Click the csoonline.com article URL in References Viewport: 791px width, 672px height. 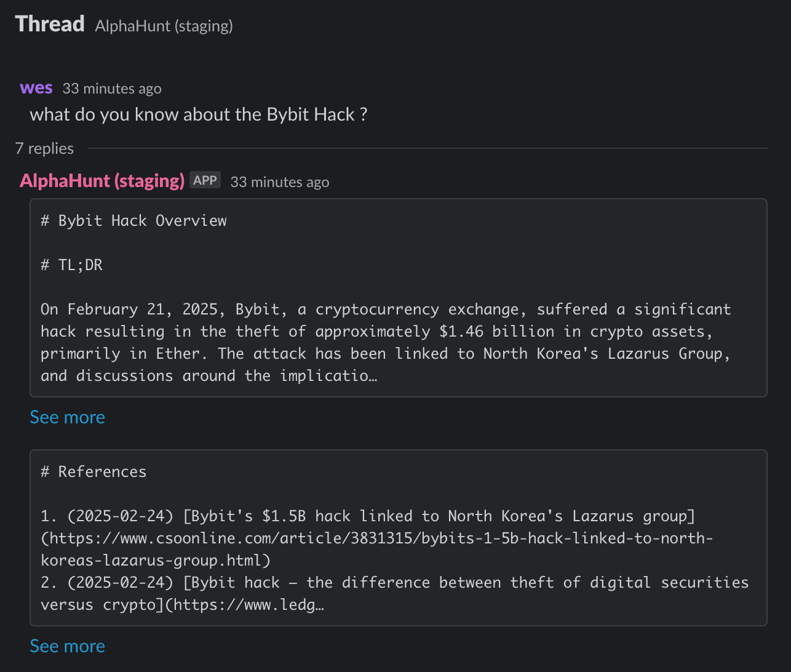pyautogui.click(x=376, y=538)
